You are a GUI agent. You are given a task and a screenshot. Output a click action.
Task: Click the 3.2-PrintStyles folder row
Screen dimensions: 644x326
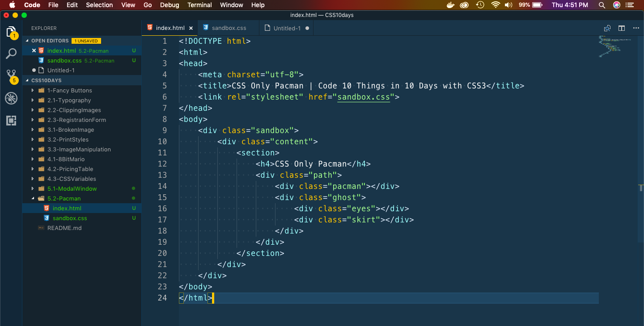pyautogui.click(x=82, y=139)
